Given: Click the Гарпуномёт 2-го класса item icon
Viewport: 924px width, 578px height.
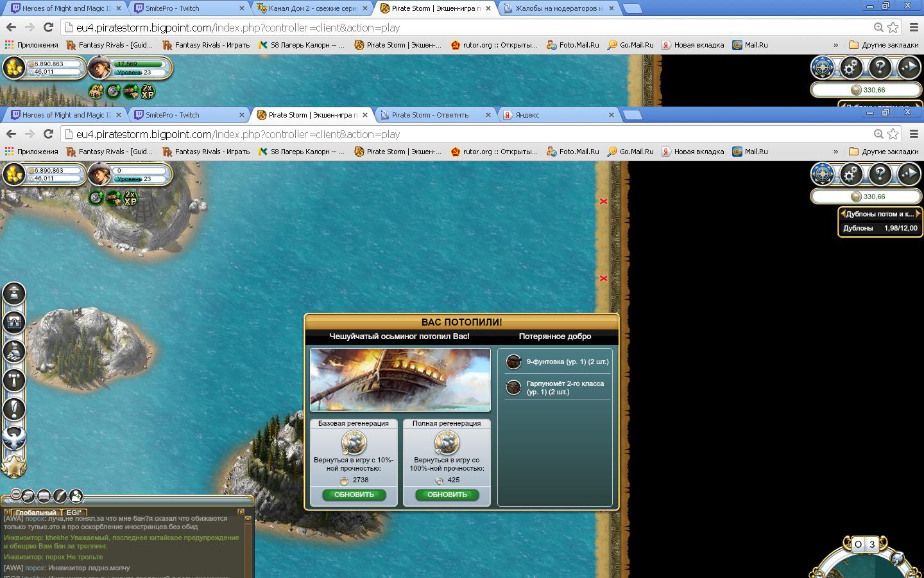Looking at the screenshot, I should pyautogui.click(x=513, y=387).
